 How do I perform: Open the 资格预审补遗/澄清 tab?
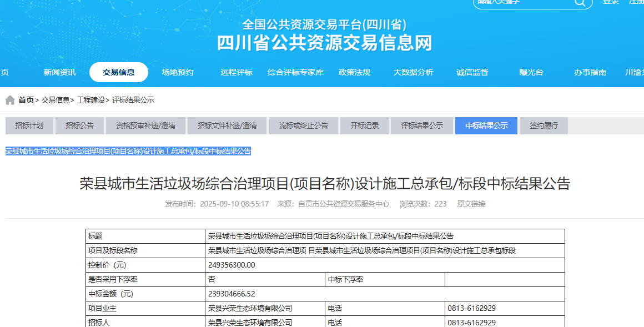pyautogui.click(x=145, y=125)
